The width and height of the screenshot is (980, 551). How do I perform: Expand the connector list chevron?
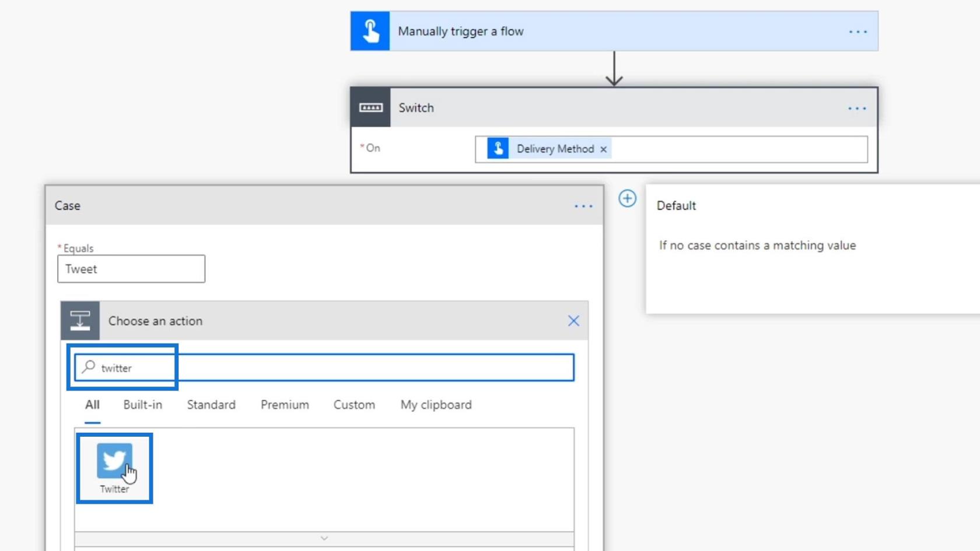coord(324,538)
